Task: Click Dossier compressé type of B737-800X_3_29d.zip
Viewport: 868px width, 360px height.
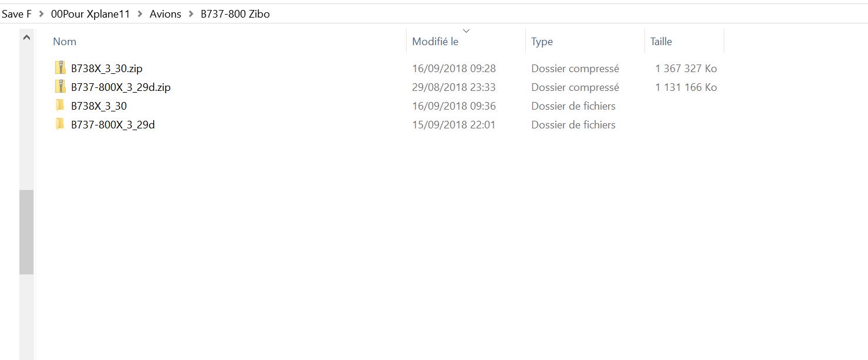Action: pyautogui.click(x=575, y=87)
